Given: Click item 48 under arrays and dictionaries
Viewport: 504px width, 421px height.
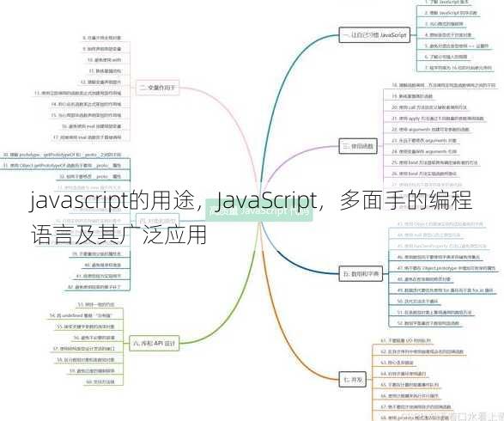Looking at the screenshot, I should [424, 279].
